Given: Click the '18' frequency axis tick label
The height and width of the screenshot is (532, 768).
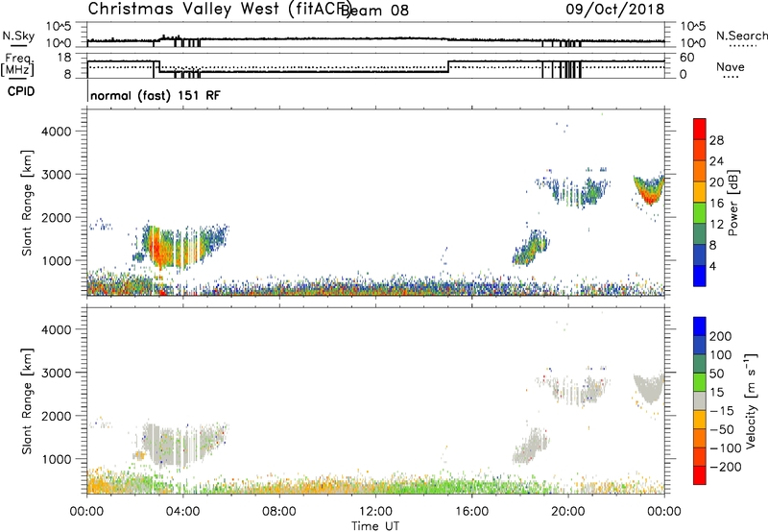Looking at the screenshot, I should click(64, 58).
